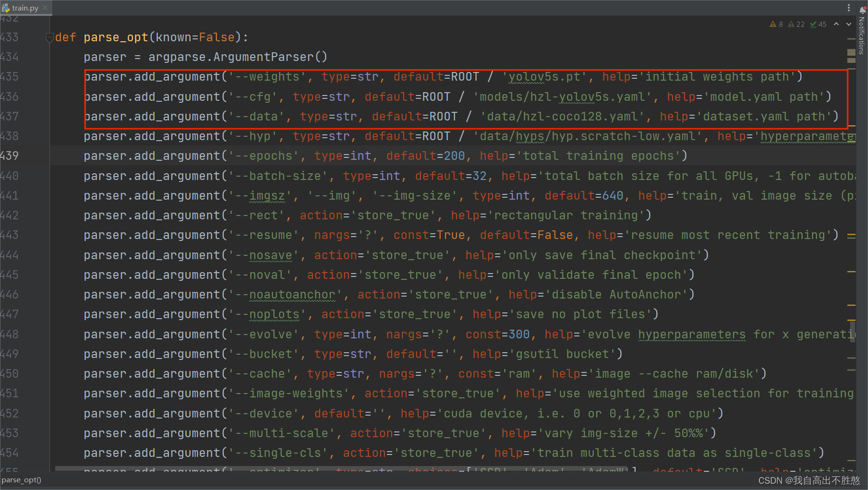Click the 8 errors warning indicator

coord(776,24)
